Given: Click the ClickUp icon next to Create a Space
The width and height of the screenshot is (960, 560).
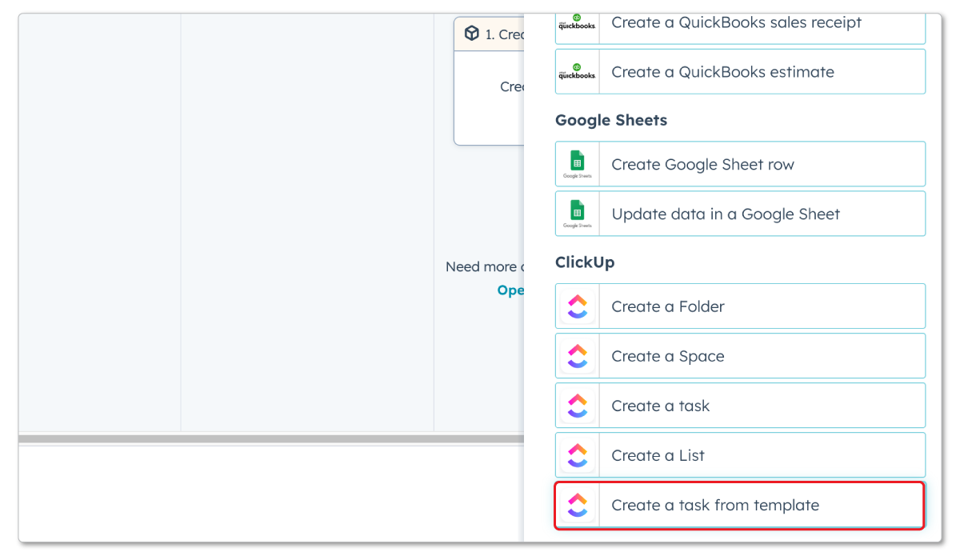Looking at the screenshot, I should pyautogui.click(x=577, y=355).
